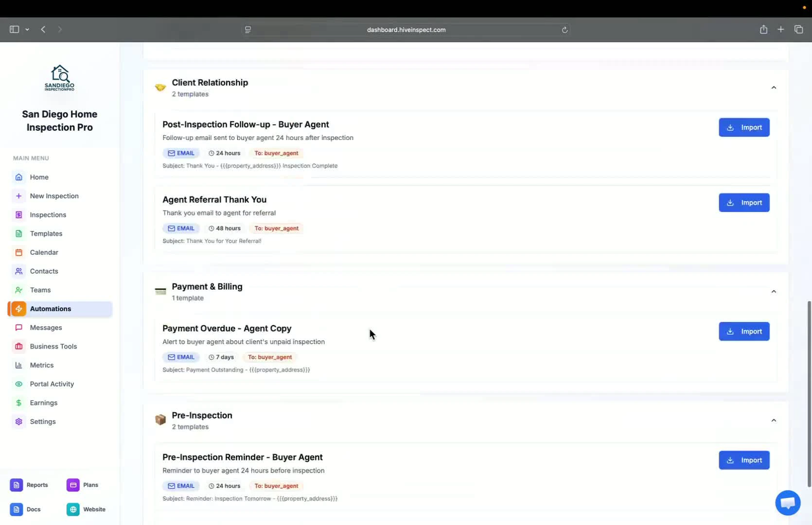Click the Safari share icon
Screen dimensions: 812x525
763,30
